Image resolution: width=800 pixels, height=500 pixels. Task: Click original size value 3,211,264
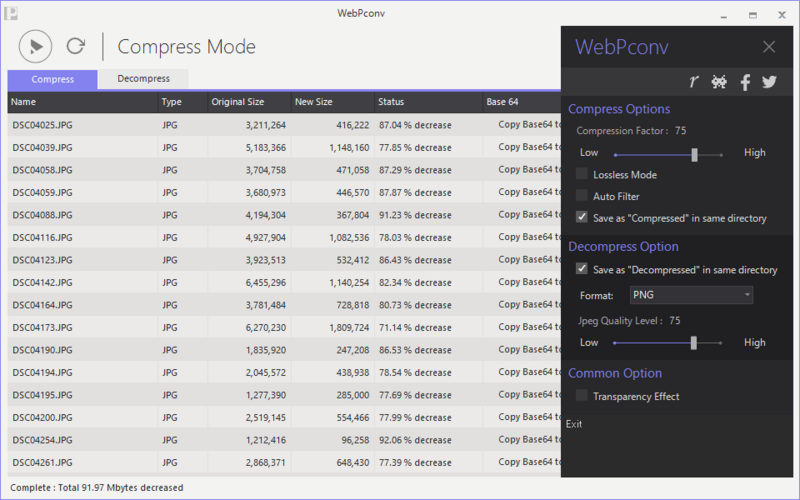click(x=265, y=125)
